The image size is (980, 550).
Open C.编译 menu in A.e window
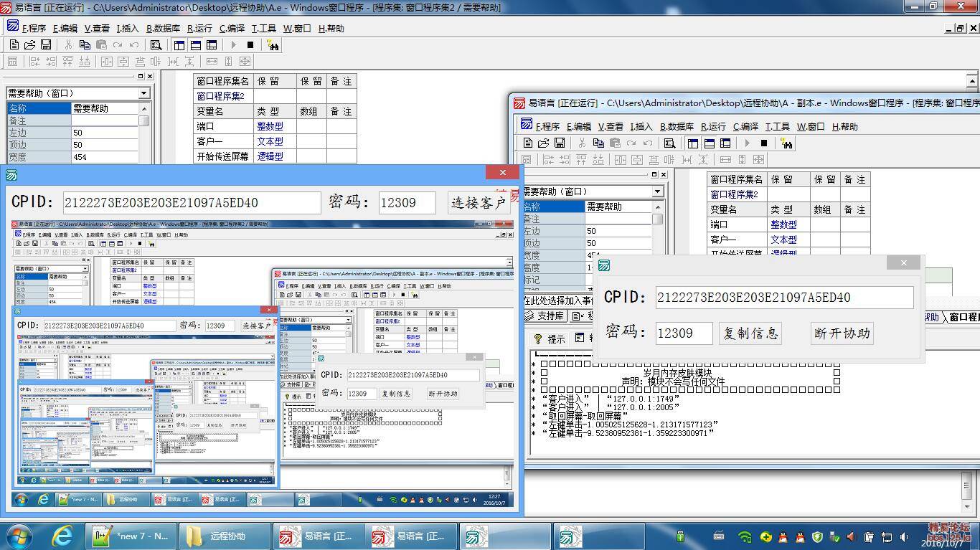pyautogui.click(x=232, y=29)
